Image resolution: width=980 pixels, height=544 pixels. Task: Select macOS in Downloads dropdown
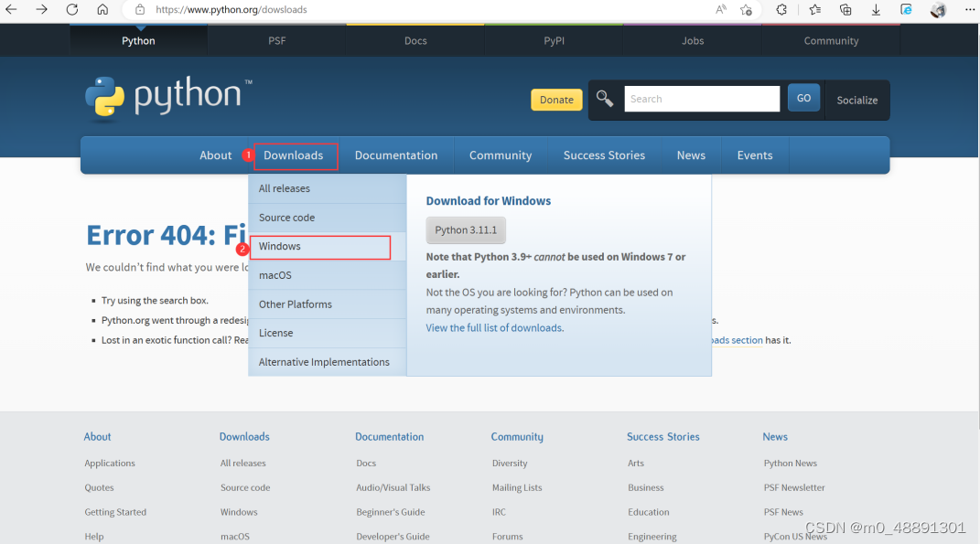tap(328, 275)
